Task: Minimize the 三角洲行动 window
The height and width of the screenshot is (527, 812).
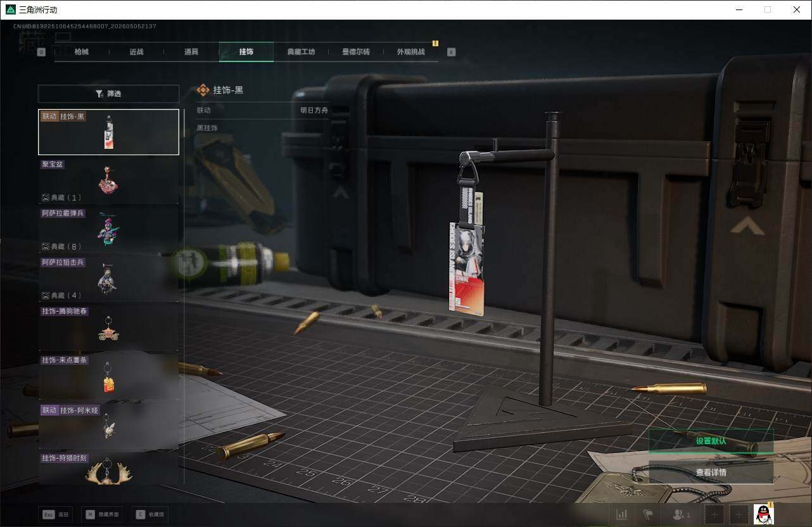Action: [x=739, y=10]
